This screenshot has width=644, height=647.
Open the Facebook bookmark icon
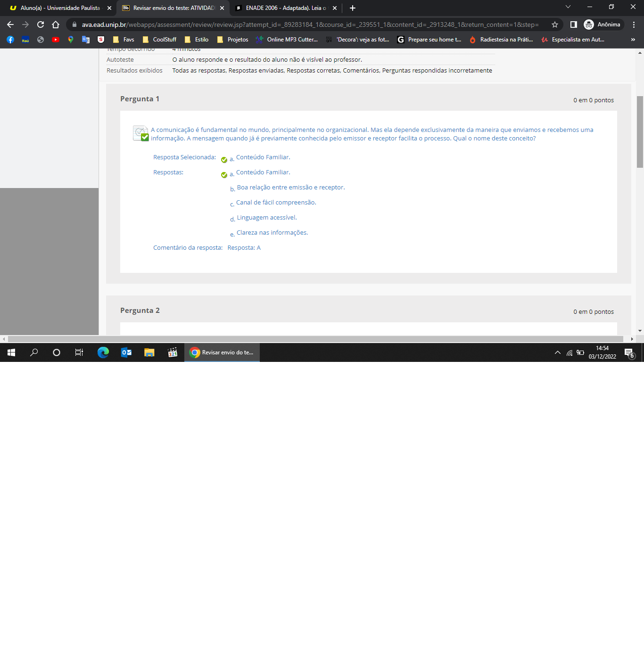10,40
